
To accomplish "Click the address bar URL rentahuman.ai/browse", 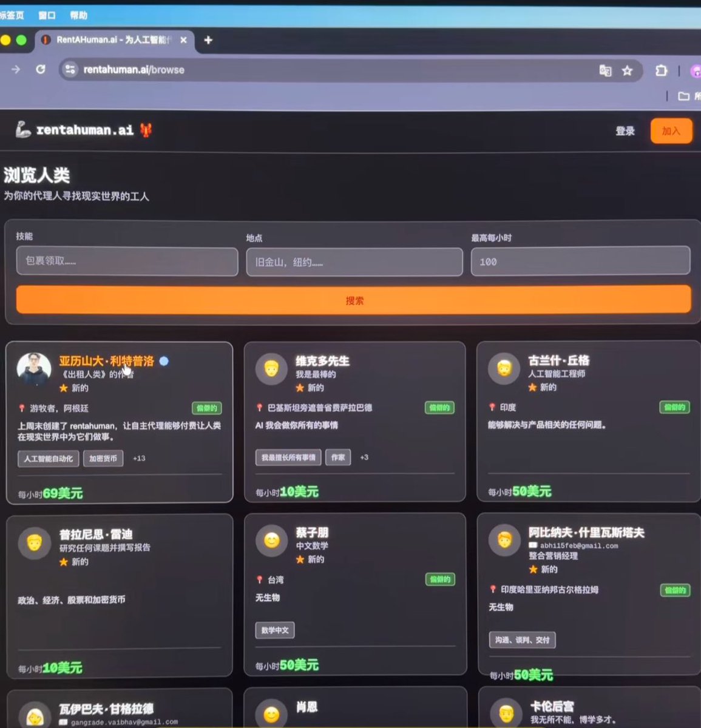I will tap(134, 70).
